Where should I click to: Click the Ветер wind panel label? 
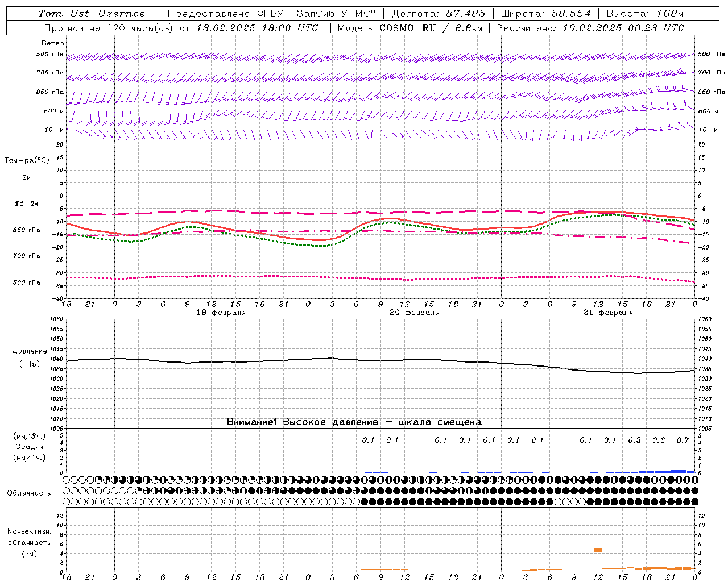pos(53,43)
